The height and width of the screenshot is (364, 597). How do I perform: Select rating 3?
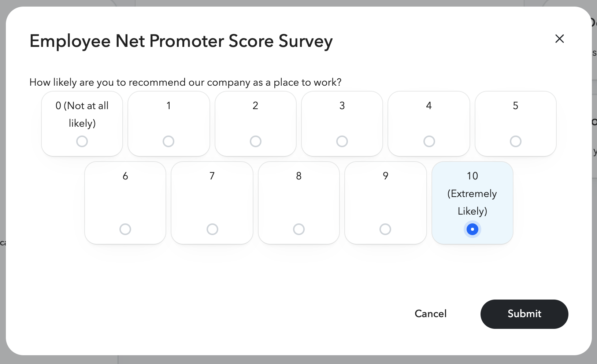point(342,141)
